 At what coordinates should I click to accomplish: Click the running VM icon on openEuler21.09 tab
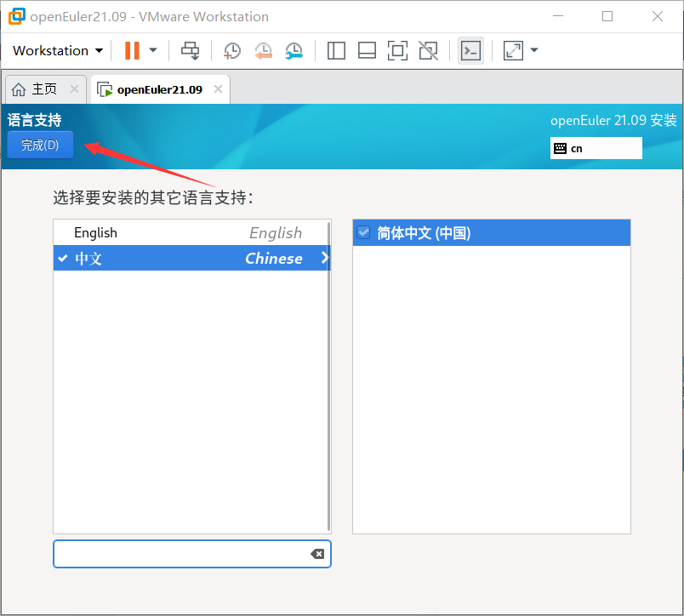point(105,90)
